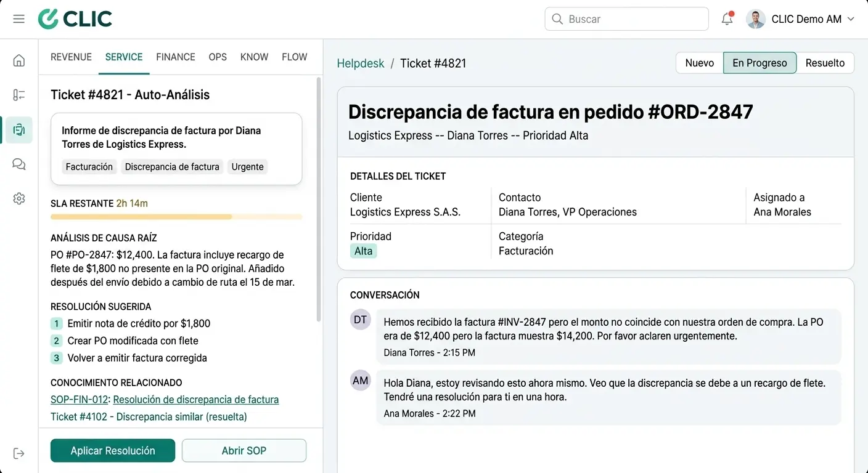The image size is (868, 473).
Task: Set ticket status to En Progreso
Action: (759, 63)
